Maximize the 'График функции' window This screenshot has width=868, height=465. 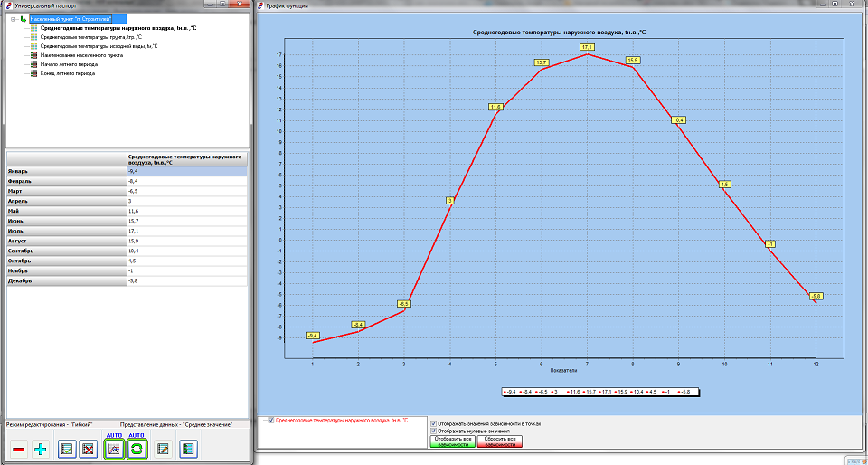[x=835, y=4]
